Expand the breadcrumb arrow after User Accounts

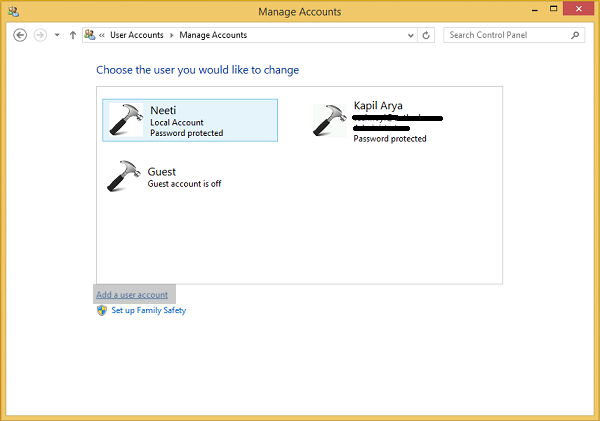click(x=171, y=35)
